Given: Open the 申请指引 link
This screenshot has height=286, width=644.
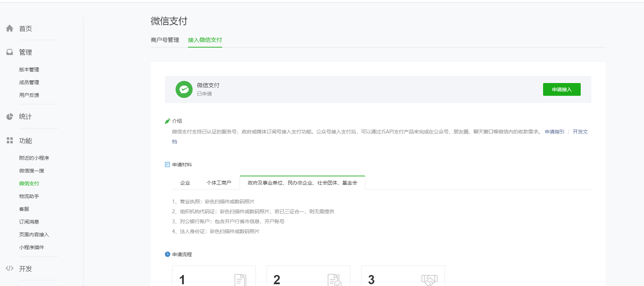Looking at the screenshot, I should (554, 132).
